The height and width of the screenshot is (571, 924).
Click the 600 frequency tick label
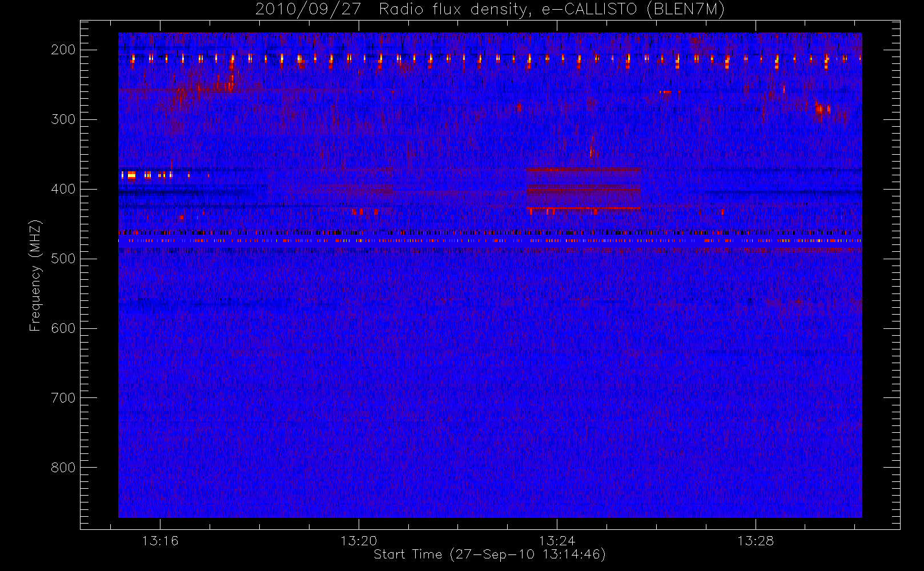click(x=63, y=328)
